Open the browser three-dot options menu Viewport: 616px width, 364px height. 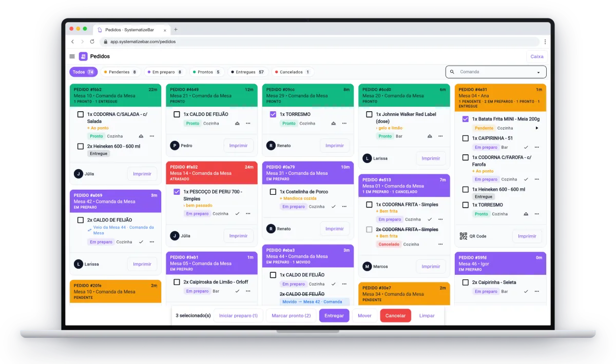pyautogui.click(x=545, y=42)
